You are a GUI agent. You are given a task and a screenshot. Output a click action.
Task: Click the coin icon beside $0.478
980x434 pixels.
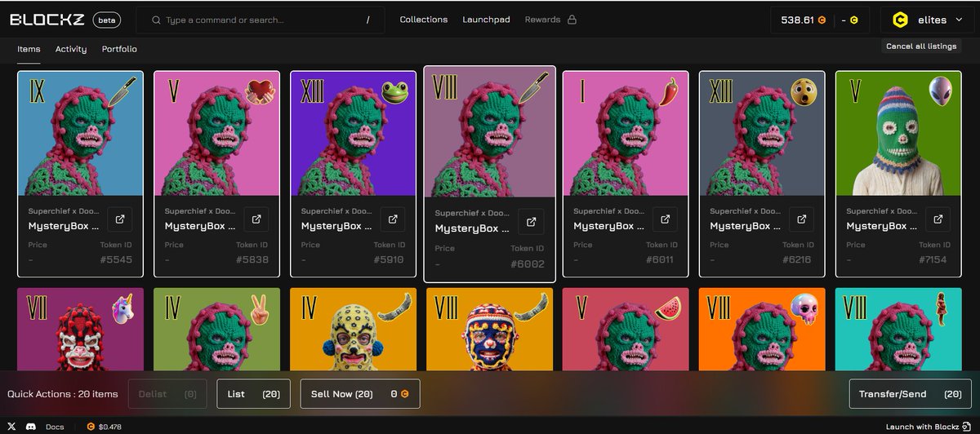click(91, 427)
